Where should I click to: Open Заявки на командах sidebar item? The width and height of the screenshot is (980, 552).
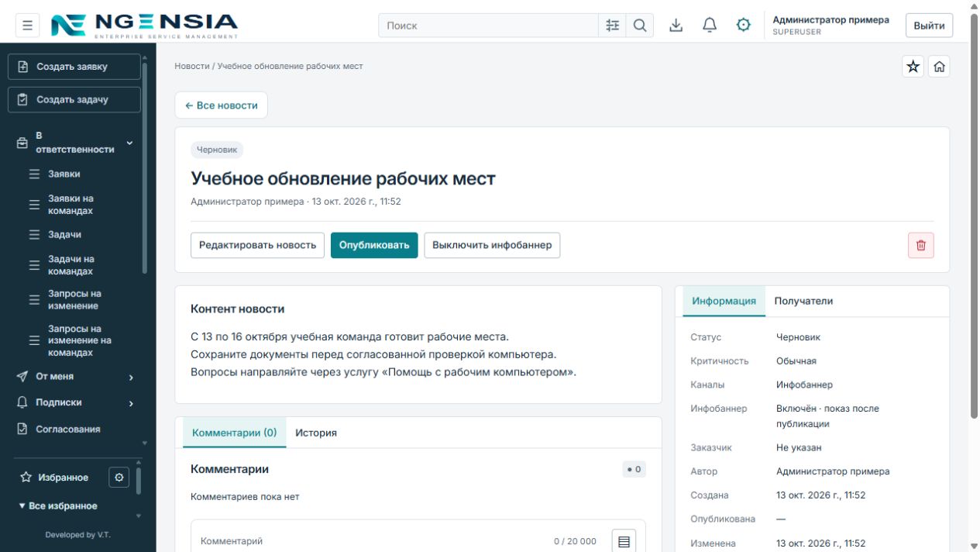70,205
